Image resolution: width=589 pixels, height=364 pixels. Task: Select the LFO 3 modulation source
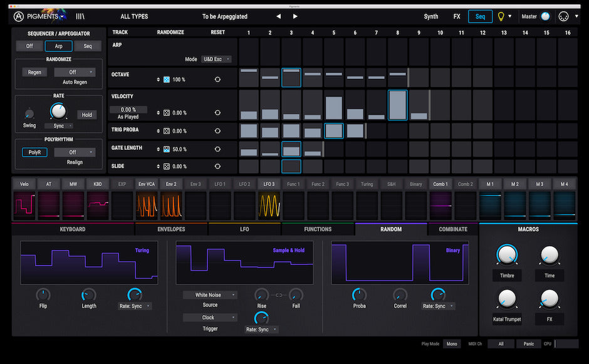(268, 184)
